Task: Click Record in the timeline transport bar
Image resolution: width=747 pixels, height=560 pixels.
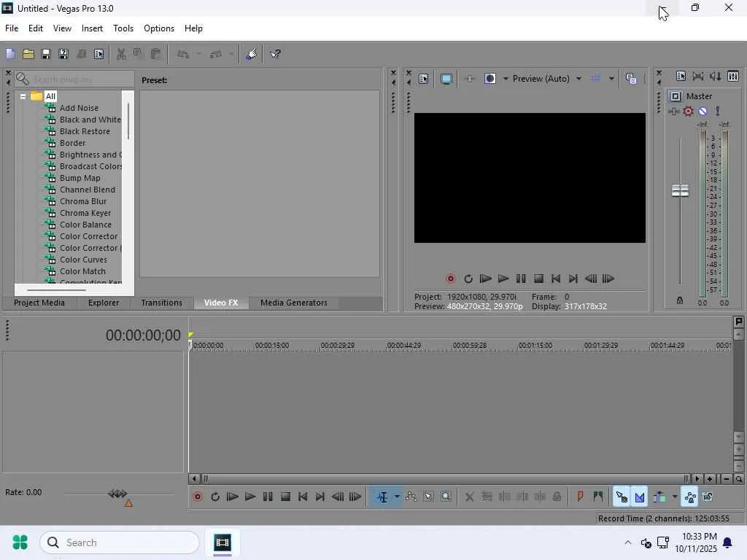Action: 197,497
